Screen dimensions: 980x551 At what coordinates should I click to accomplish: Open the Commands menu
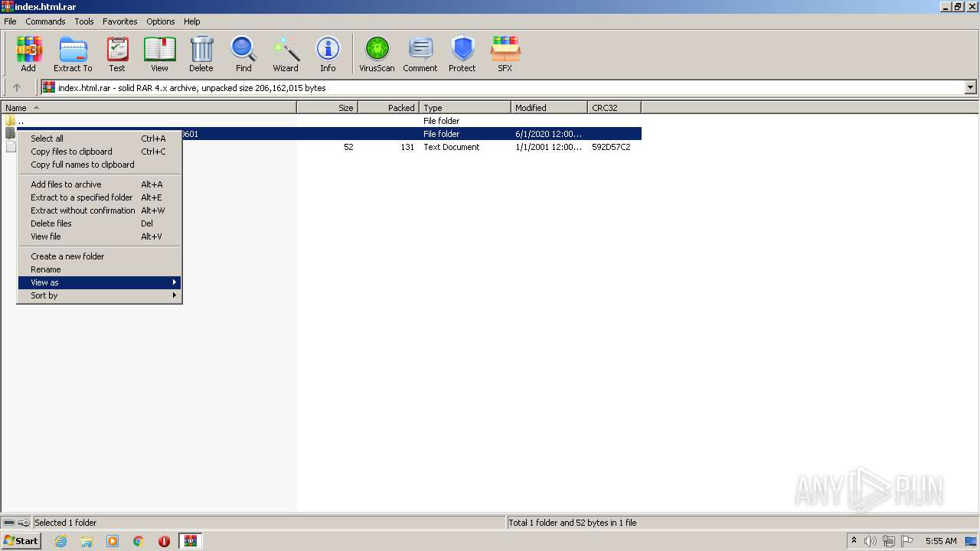[x=45, y=21]
